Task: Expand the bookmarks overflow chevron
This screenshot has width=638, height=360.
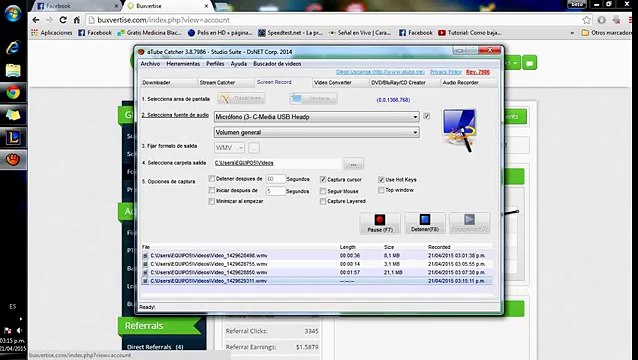Action: (572, 33)
